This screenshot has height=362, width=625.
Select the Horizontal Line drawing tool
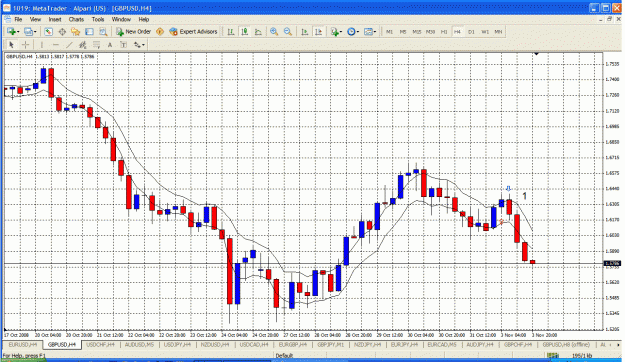pos(55,45)
